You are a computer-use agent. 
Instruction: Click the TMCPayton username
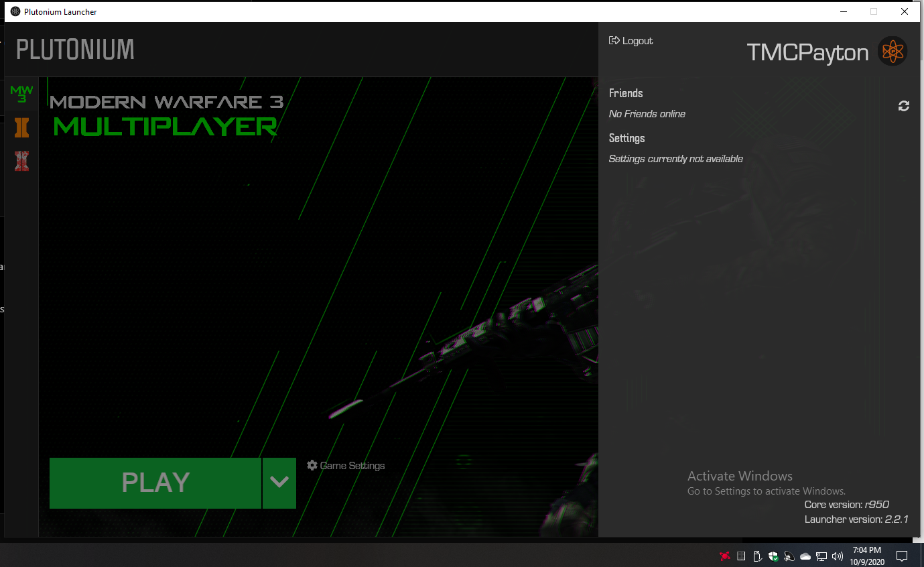pyautogui.click(x=807, y=52)
